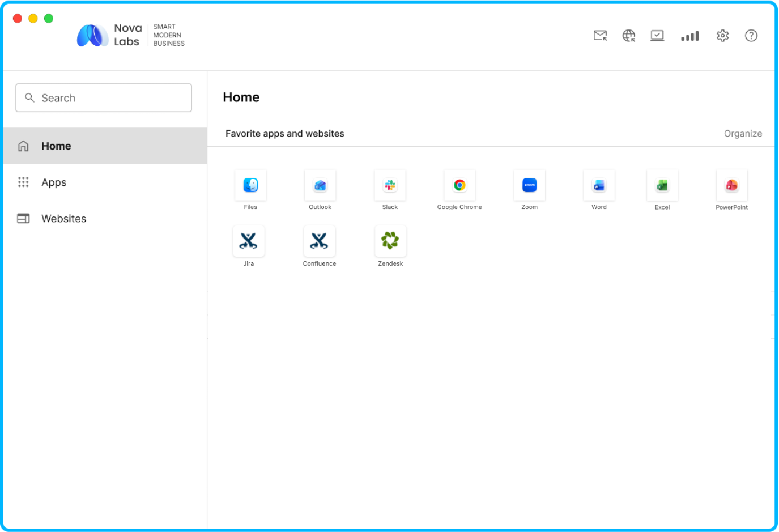This screenshot has height=532, width=779.
Task: Open settings gear icon
Action: tap(722, 36)
